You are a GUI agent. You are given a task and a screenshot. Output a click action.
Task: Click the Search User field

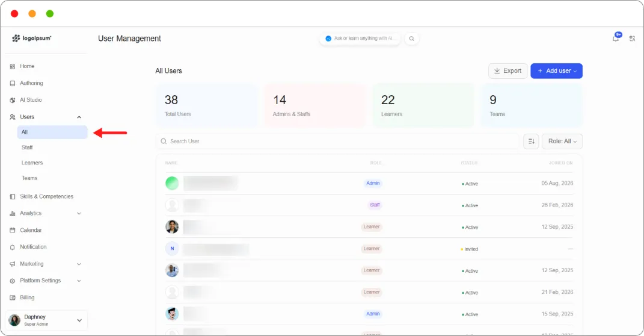point(337,142)
